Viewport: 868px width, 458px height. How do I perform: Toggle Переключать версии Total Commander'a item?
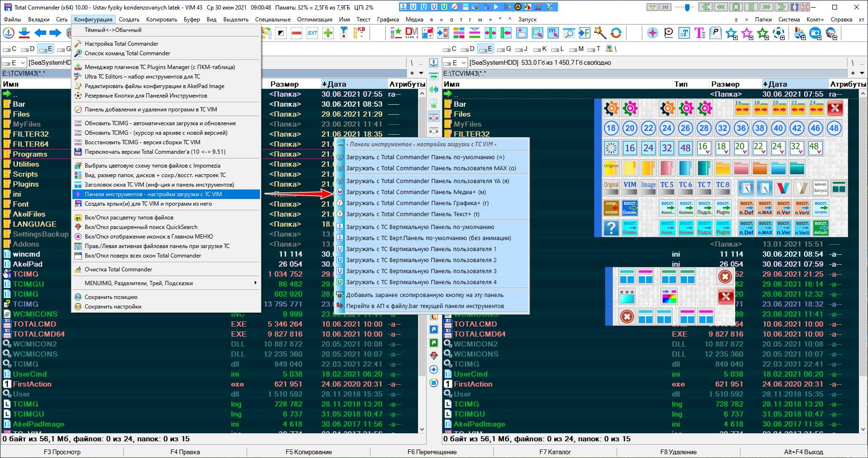coord(166,152)
